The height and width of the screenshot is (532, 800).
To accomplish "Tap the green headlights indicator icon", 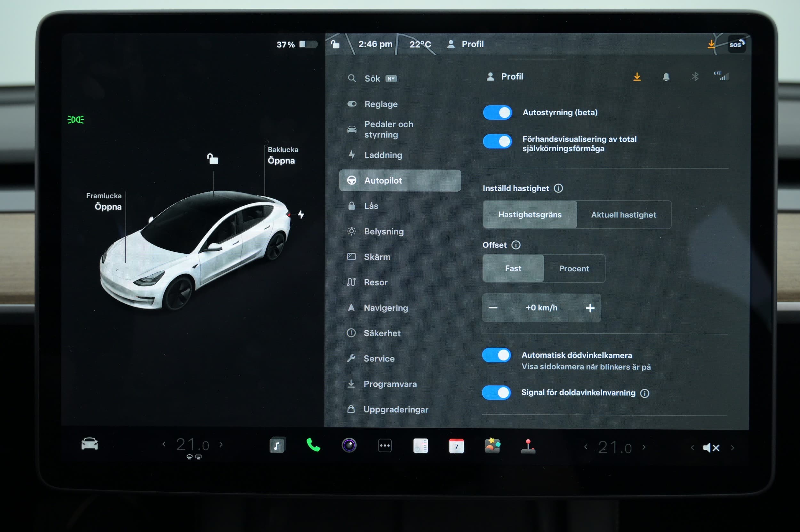I will click(76, 119).
